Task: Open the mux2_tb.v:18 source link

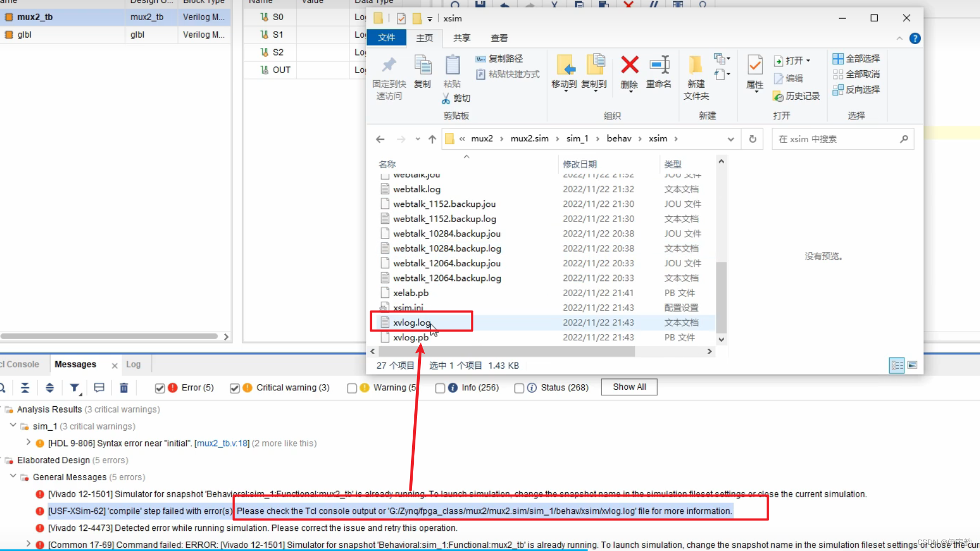Action: [222, 443]
